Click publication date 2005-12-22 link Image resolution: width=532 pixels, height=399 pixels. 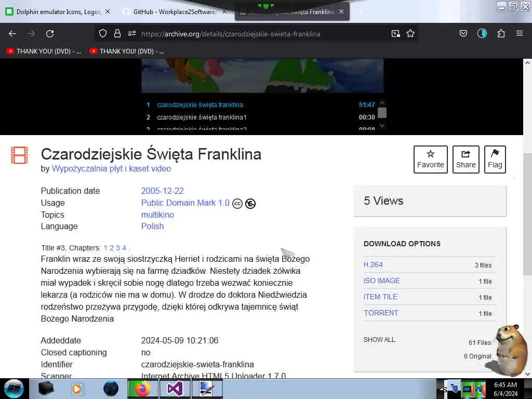pos(162,191)
